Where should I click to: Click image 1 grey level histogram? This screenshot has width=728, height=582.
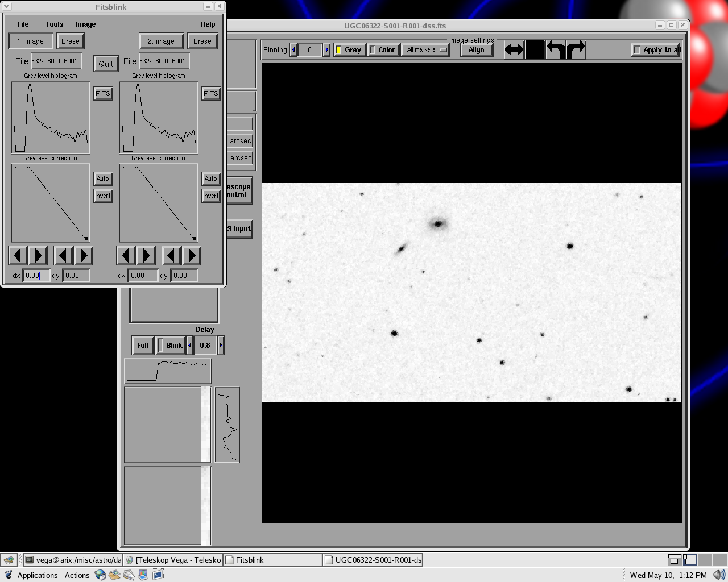pyautogui.click(x=51, y=118)
